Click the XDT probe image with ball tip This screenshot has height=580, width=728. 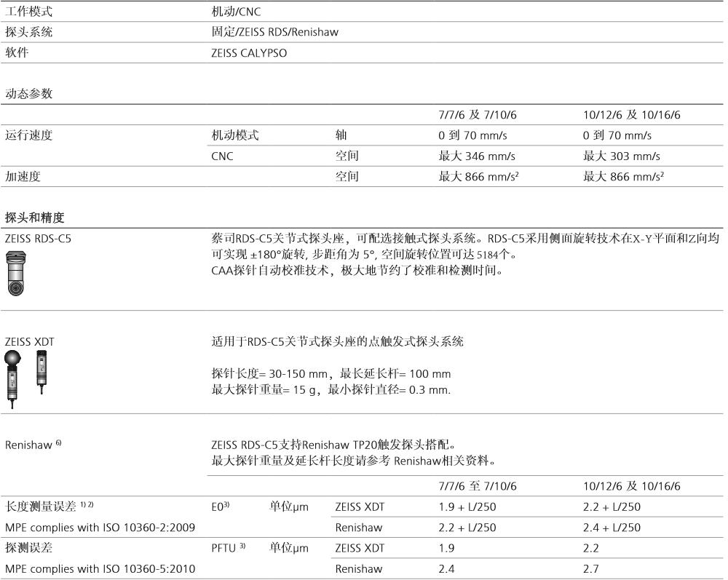click(15, 373)
